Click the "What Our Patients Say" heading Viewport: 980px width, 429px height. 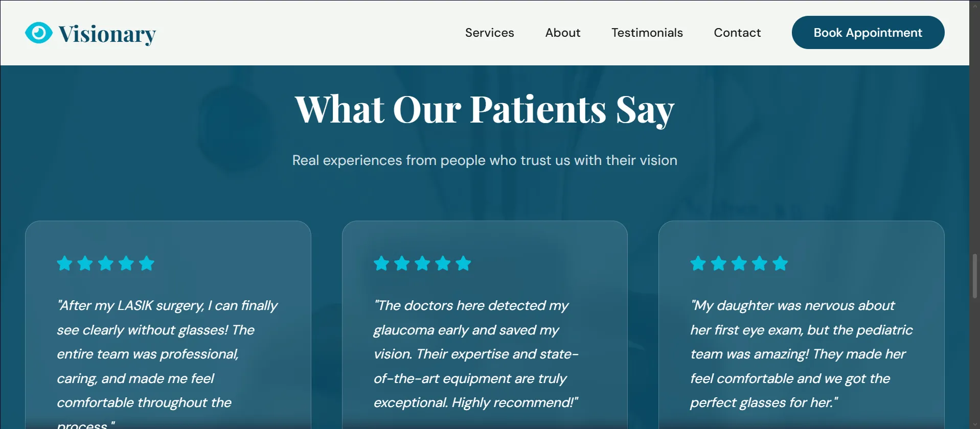pos(484,109)
